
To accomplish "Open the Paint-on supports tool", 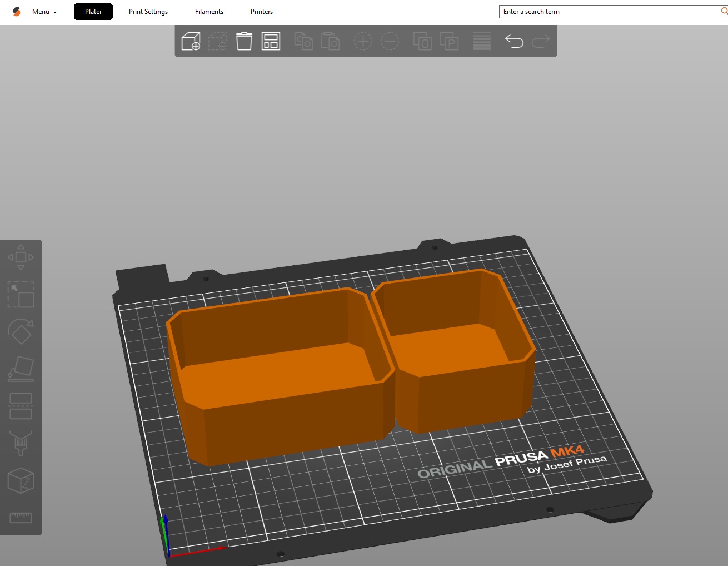I will 21,443.
